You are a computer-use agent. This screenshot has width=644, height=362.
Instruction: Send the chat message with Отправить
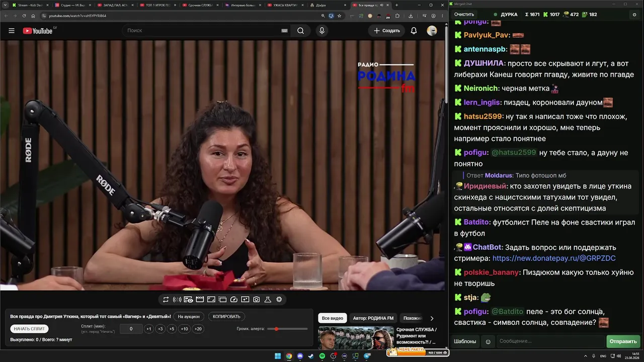pyautogui.click(x=623, y=341)
